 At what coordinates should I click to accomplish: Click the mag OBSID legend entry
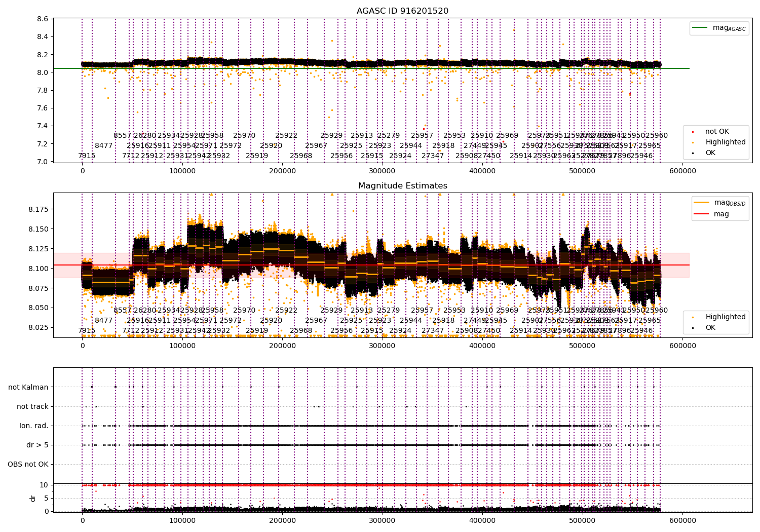(719, 203)
